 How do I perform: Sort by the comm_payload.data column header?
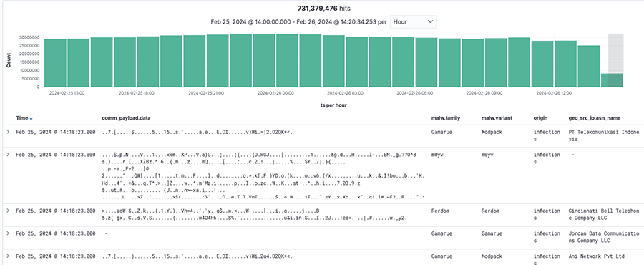126,118
